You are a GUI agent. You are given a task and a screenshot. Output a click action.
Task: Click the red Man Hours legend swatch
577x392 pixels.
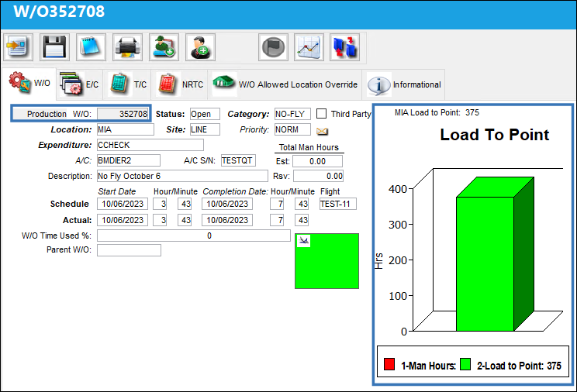pyautogui.click(x=389, y=364)
